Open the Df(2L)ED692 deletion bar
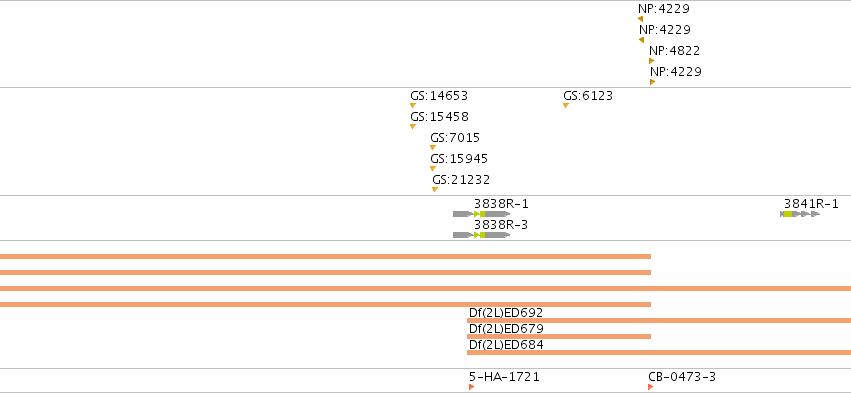This screenshot has width=851, height=393. [659, 321]
